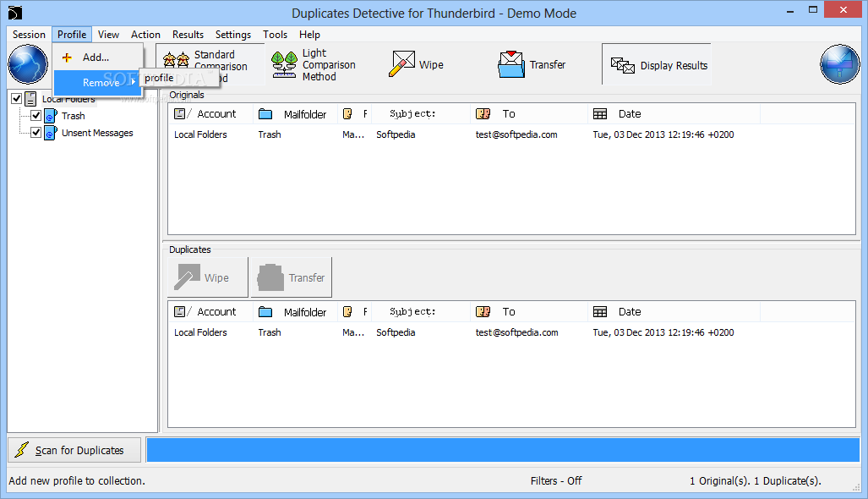Click the lightning bolt scan icon
Screen dimensions: 868x499
point(22,450)
